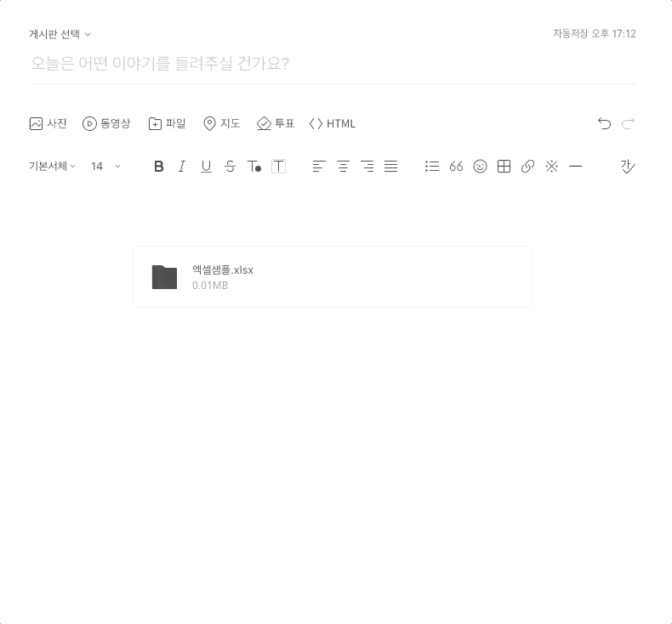Toggle italic text style
The image size is (672, 624).
(182, 166)
